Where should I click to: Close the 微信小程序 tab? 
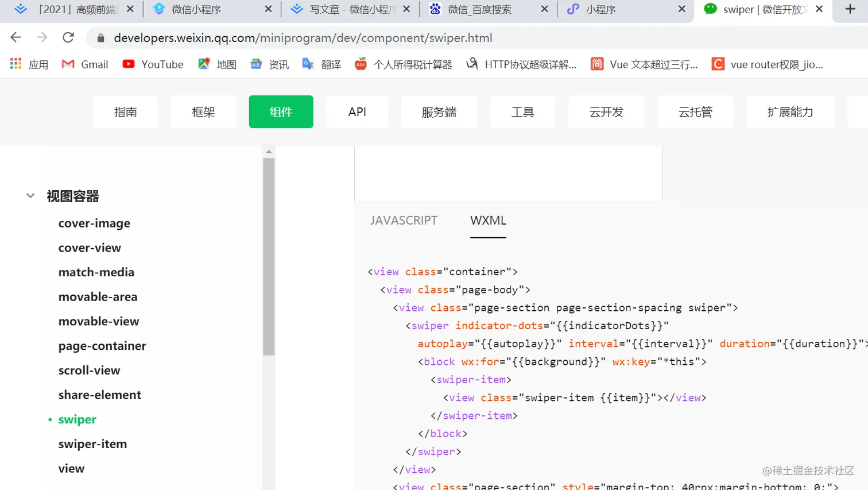pos(268,9)
